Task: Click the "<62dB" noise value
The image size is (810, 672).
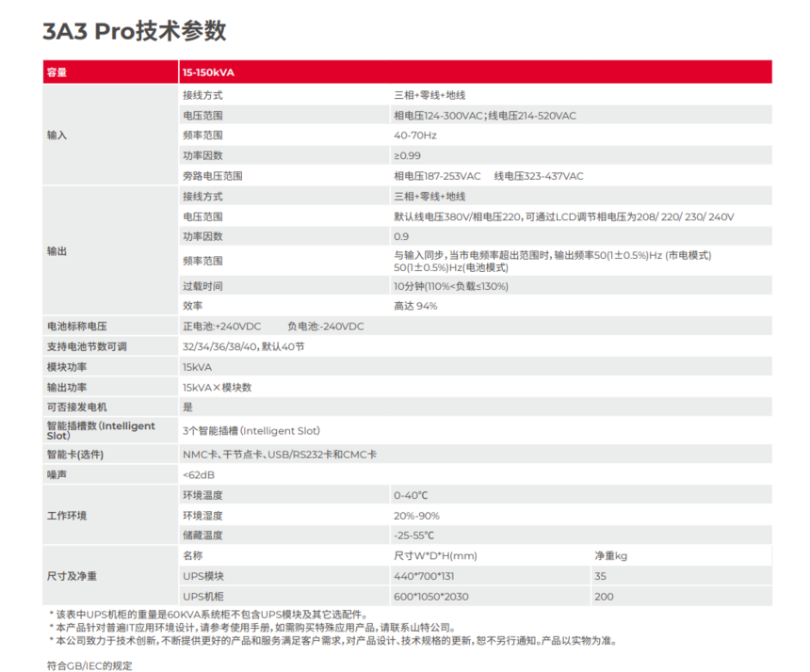Action: (x=199, y=475)
